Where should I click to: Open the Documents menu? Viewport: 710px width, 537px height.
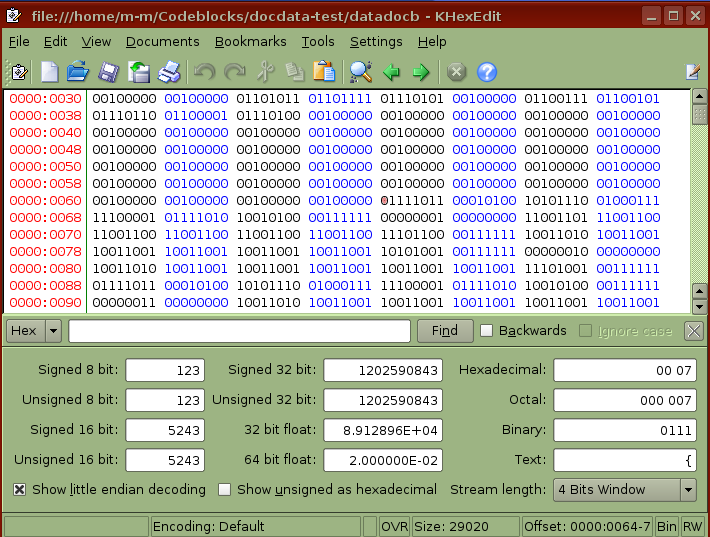(x=163, y=42)
